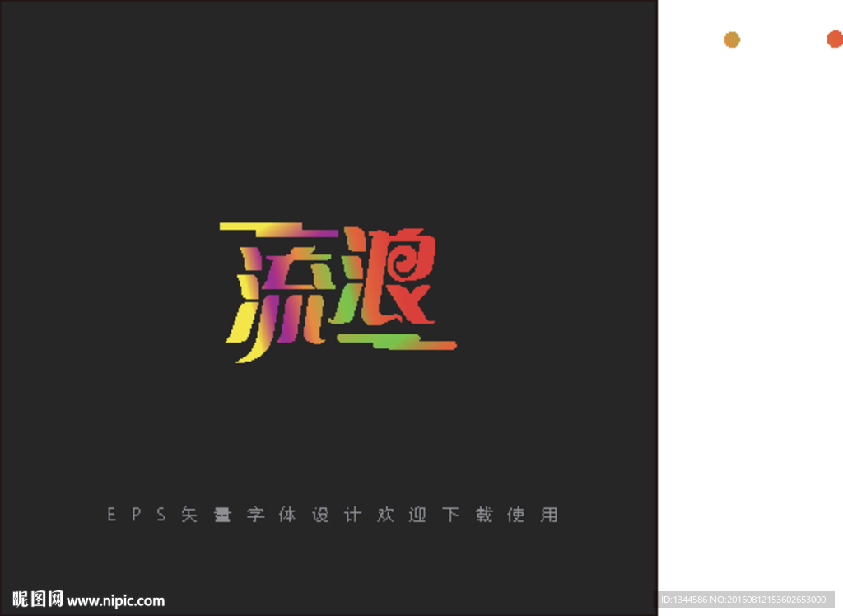The width and height of the screenshot is (843, 616).
Task: Select the colorful 流浪 lettering artwork
Action: pyautogui.click(x=338, y=292)
